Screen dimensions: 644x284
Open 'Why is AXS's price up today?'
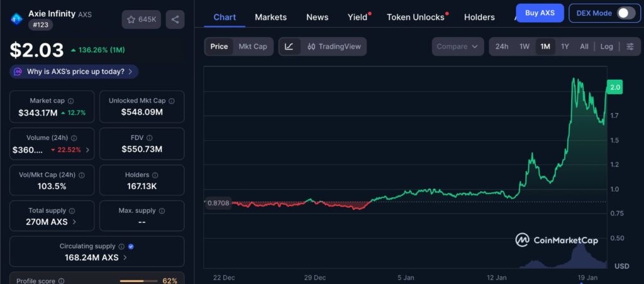click(x=74, y=72)
